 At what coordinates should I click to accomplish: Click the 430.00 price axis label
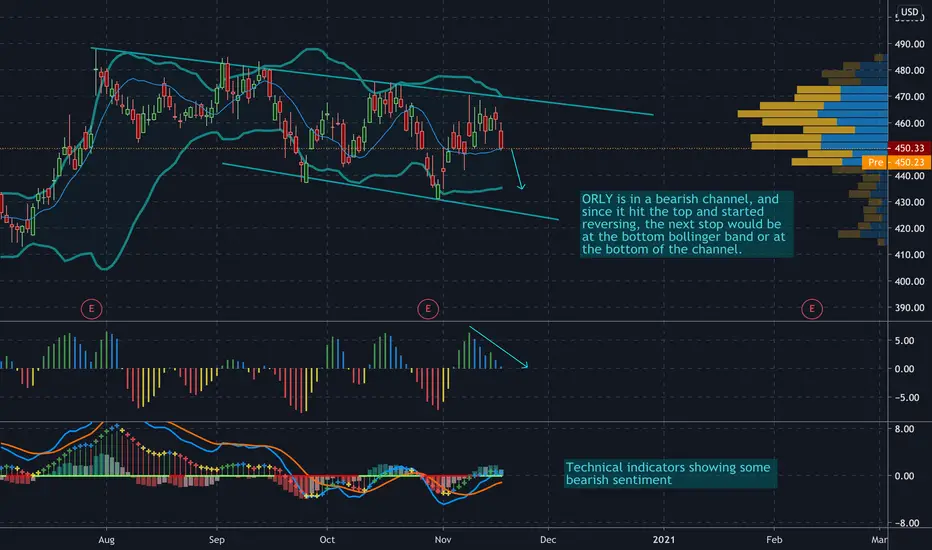909,202
